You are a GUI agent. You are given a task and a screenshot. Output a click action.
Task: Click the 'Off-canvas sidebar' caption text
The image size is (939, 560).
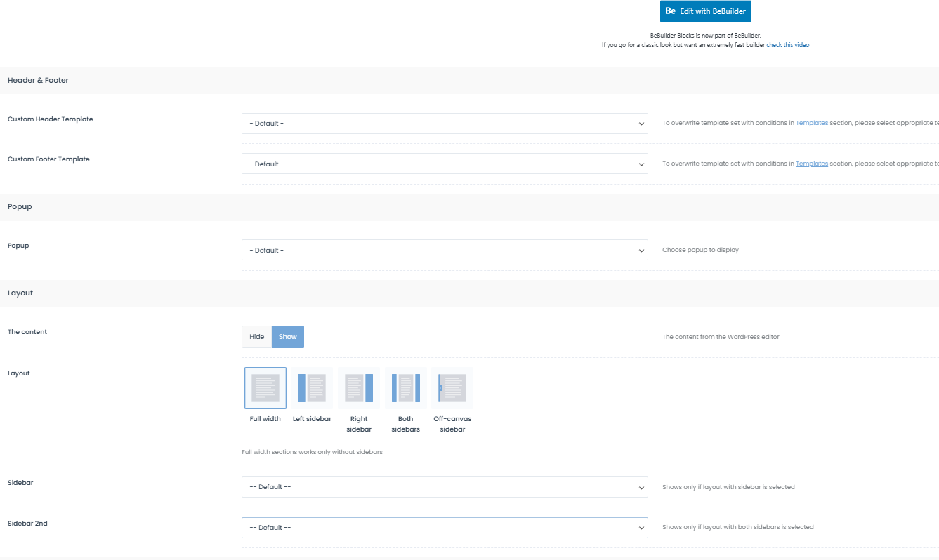click(452, 424)
